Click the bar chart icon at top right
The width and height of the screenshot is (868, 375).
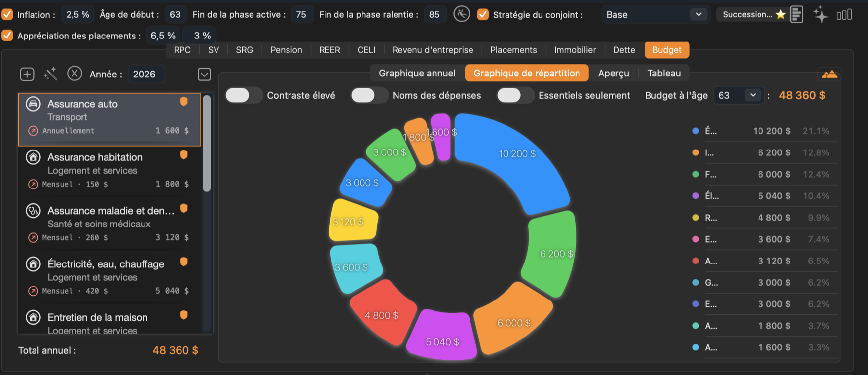[844, 15]
